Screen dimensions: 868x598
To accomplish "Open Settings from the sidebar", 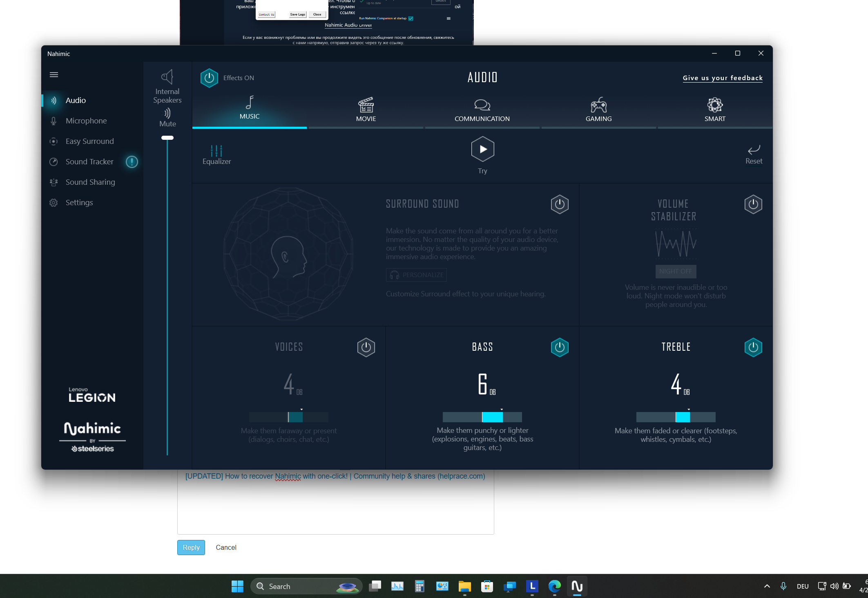I will tap(79, 203).
